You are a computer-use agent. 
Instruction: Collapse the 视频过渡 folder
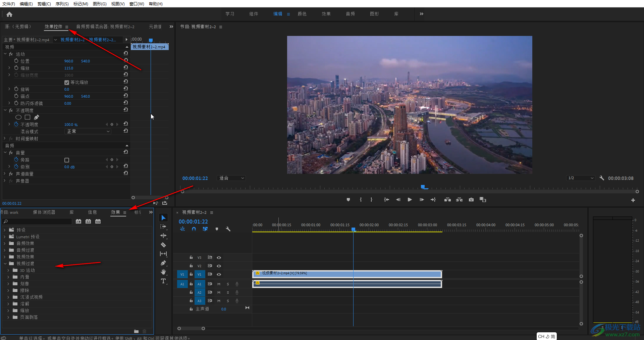tap(5, 263)
